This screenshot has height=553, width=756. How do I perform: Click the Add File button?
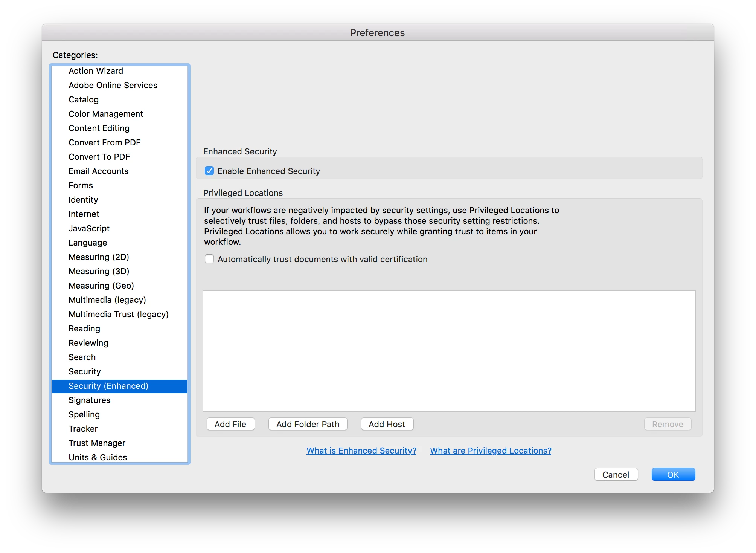point(230,424)
